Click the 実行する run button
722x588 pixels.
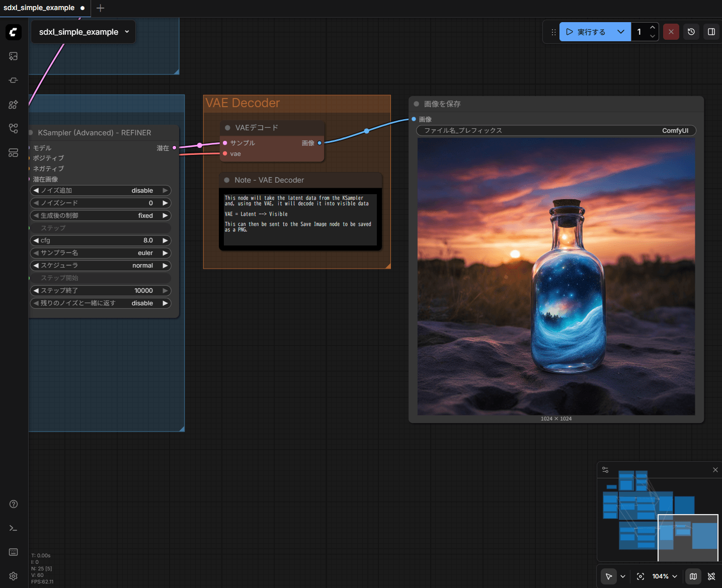point(586,32)
